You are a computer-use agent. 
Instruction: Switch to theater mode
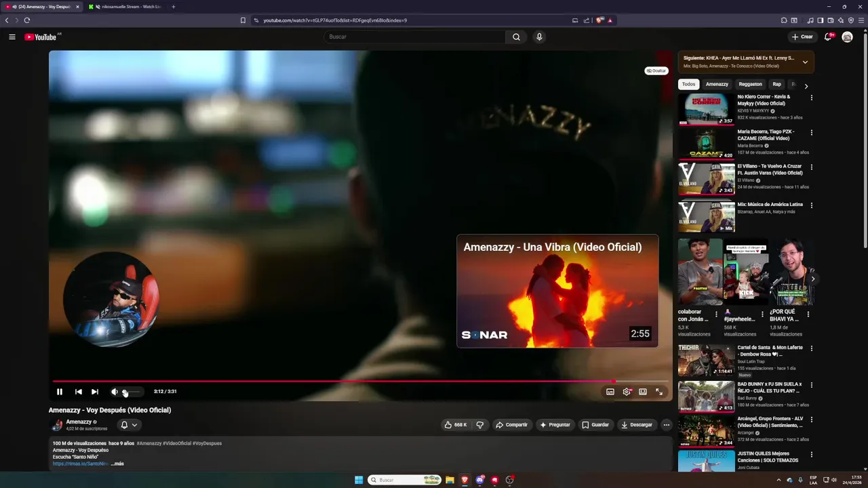(643, 392)
